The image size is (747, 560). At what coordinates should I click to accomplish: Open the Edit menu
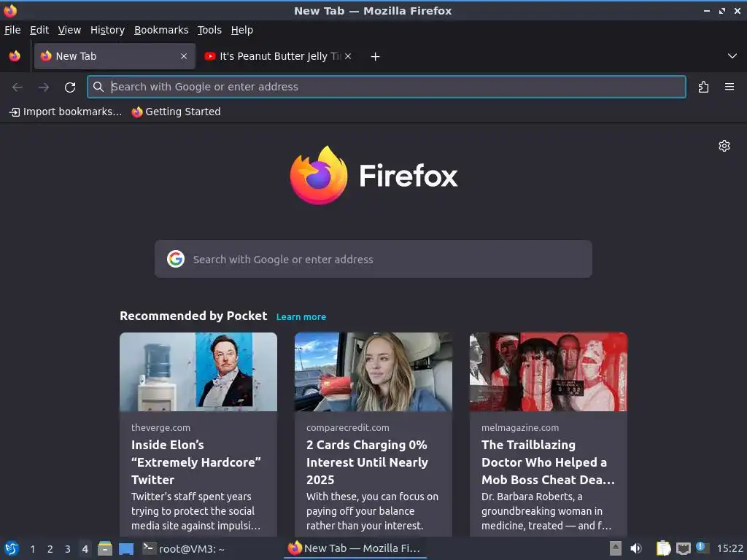tap(39, 30)
